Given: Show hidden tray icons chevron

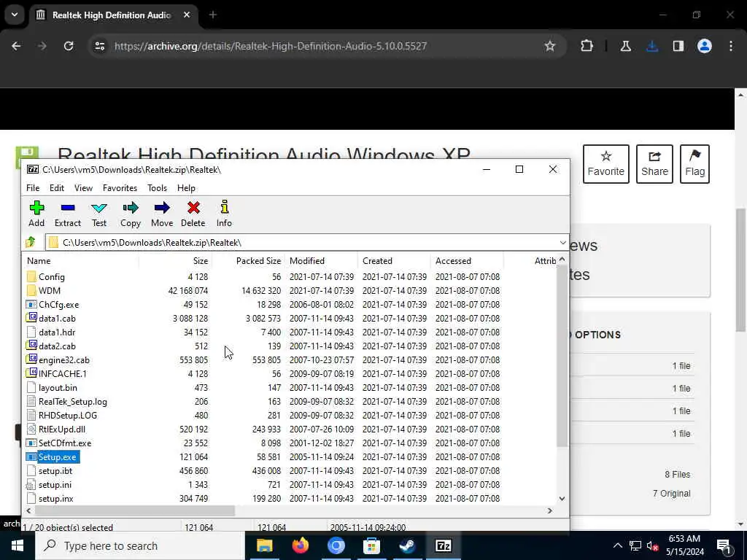Looking at the screenshot, I should pos(617,545).
